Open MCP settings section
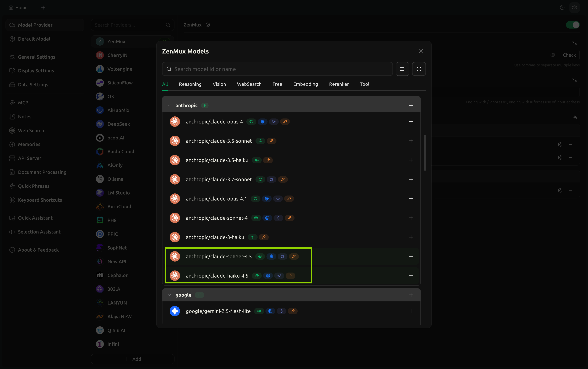 tap(45, 102)
